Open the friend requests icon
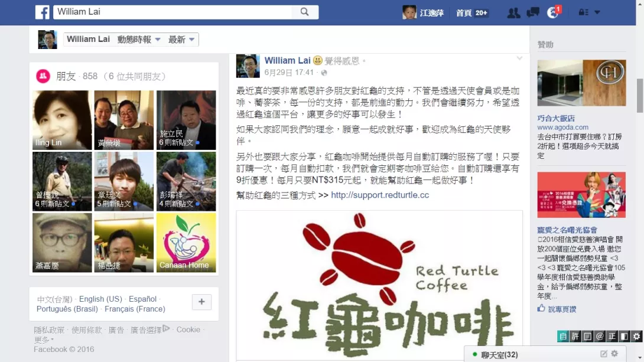 pyautogui.click(x=513, y=13)
